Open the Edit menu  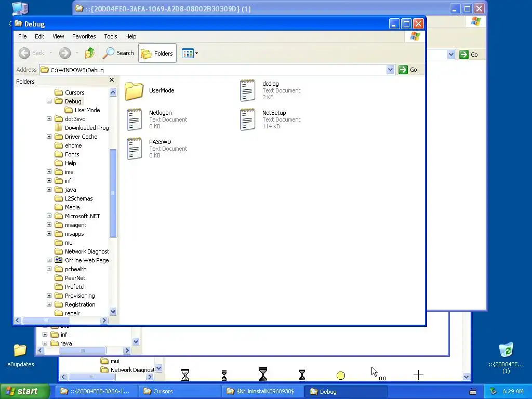coord(39,36)
